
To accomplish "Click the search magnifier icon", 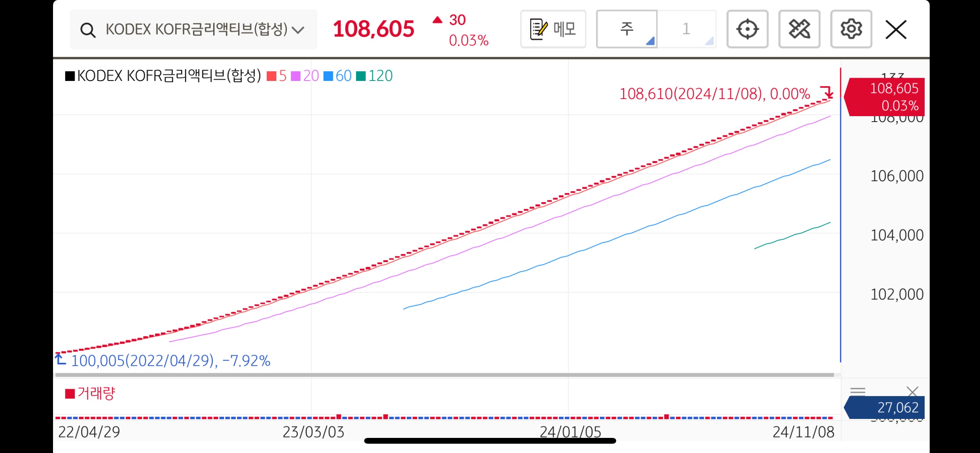I will point(88,30).
